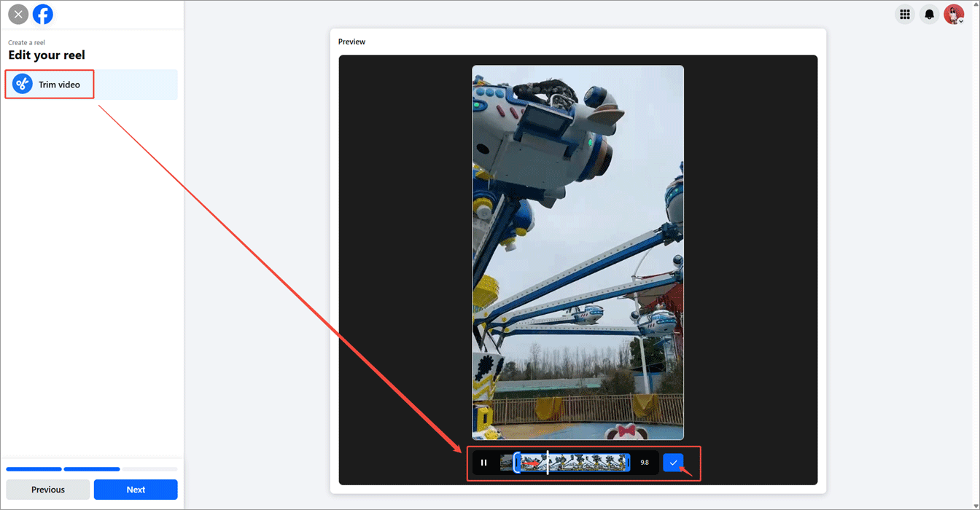Exit reel creation with the X icon
The width and height of the screenshot is (980, 510).
(x=18, y=14)
